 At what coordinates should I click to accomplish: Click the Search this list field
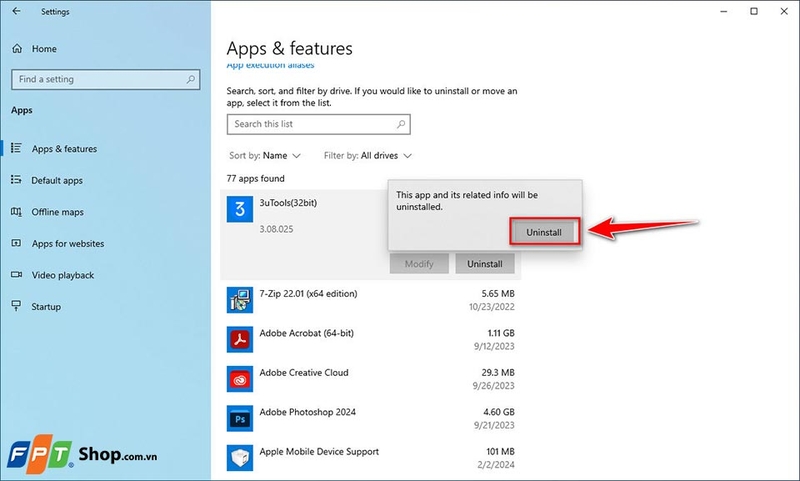[318, 124]
